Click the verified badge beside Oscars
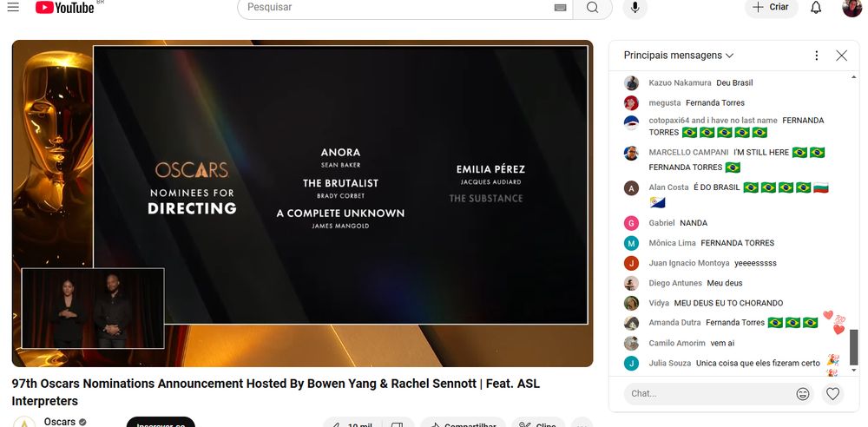868x427 pixels. click(x=82, y=423)
